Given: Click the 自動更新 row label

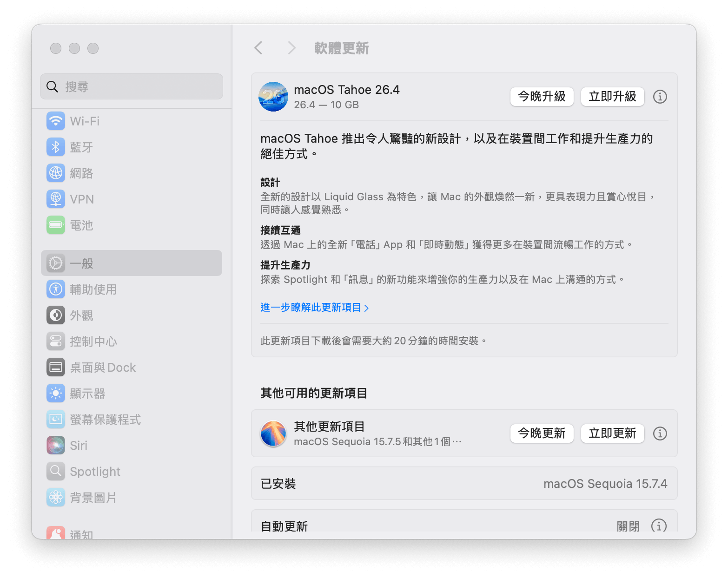Looking at the screenshot, I should click(285, 526).
